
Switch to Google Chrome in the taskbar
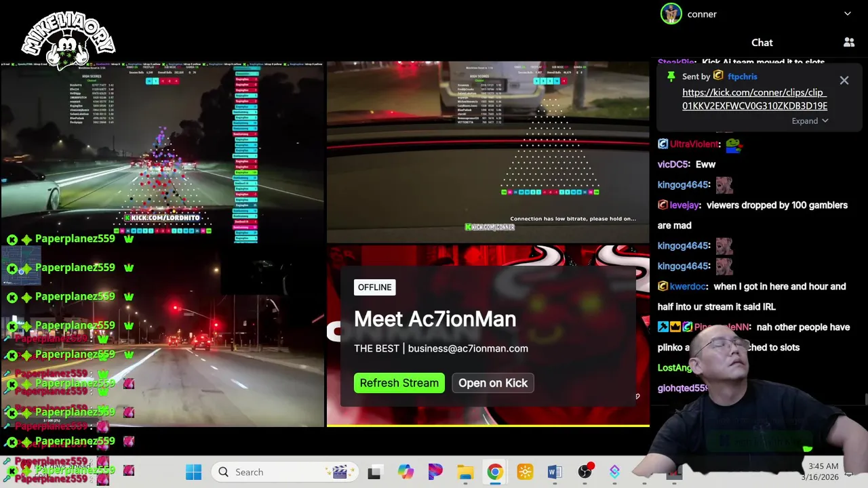[495, 472]
